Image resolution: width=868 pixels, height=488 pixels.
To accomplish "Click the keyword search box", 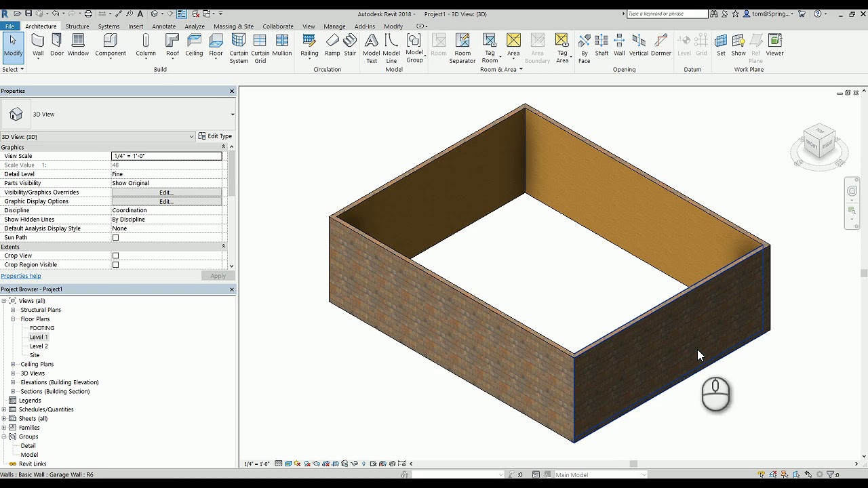I will pos(667,14).
